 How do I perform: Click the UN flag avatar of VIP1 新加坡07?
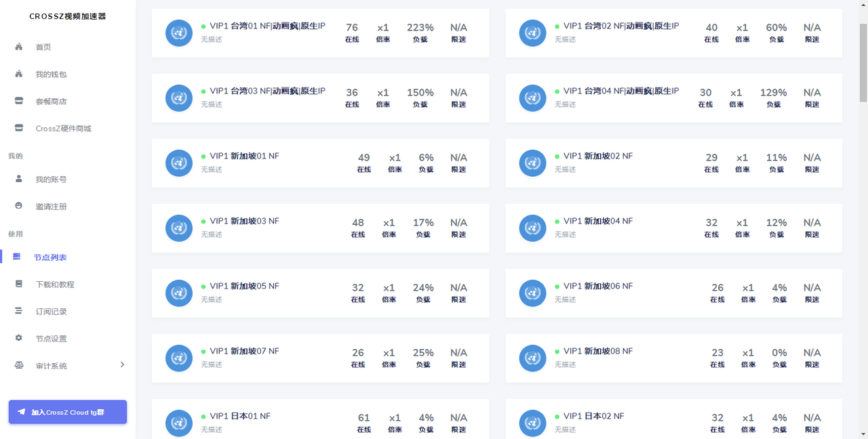coord(179,358)
